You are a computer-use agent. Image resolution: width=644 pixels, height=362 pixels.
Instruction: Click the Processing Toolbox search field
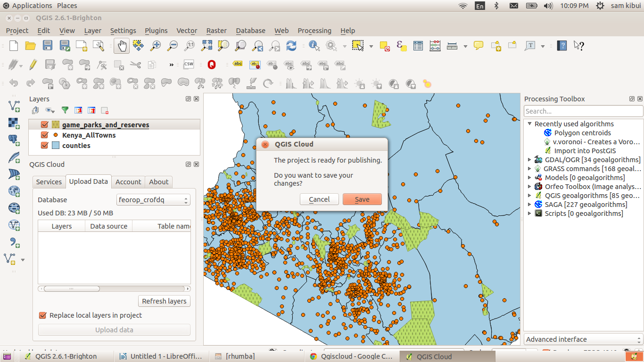pyautogui.click(x=583, y=111)
